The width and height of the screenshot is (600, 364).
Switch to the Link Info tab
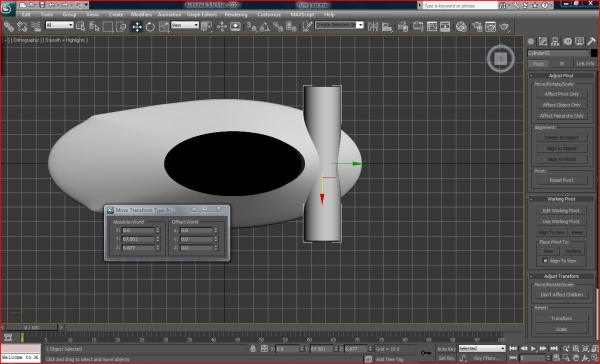585,64
